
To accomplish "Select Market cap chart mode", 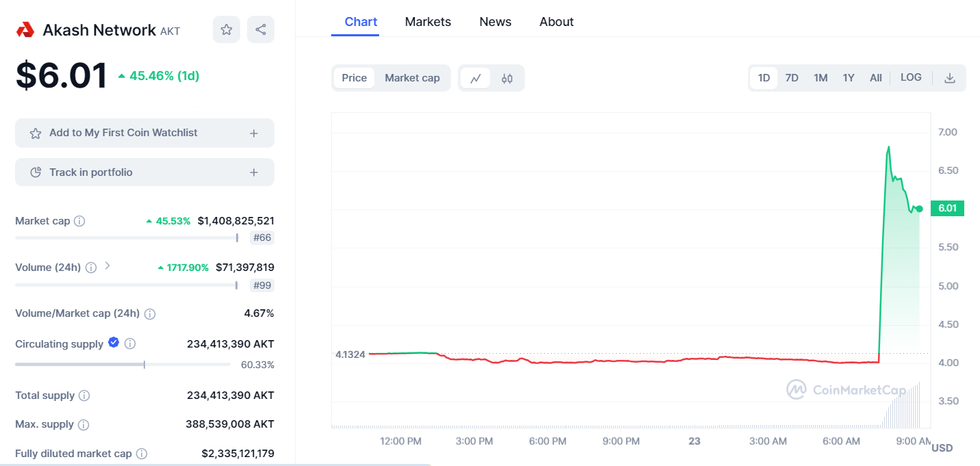I will coord(412,78).
